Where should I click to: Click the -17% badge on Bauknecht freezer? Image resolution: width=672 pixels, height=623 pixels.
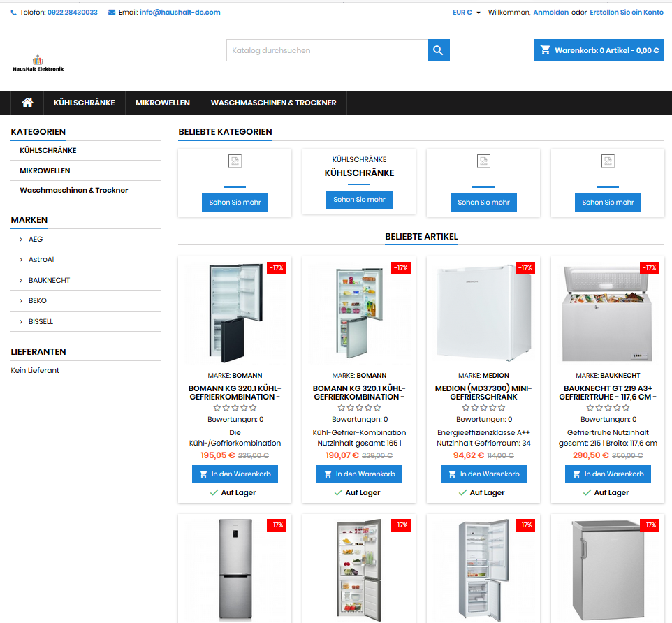point(649,267)
